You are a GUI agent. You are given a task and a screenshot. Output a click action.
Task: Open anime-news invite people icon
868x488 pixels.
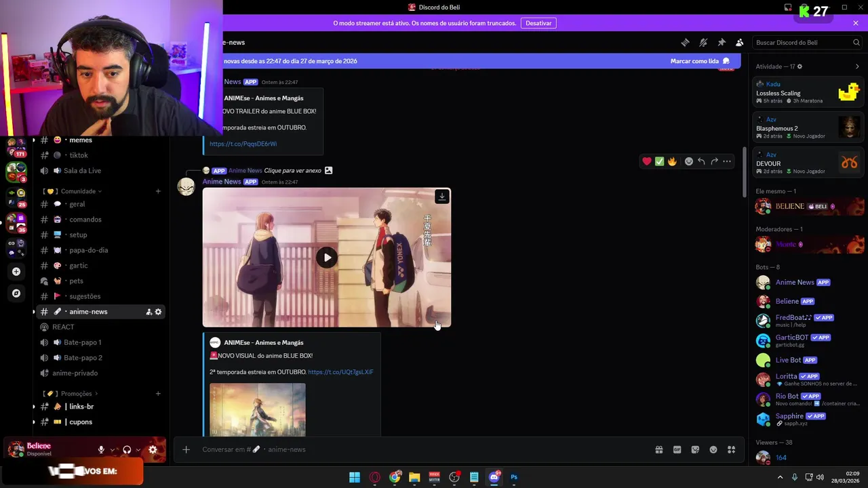pyautogui.click(x=149, y=312)
